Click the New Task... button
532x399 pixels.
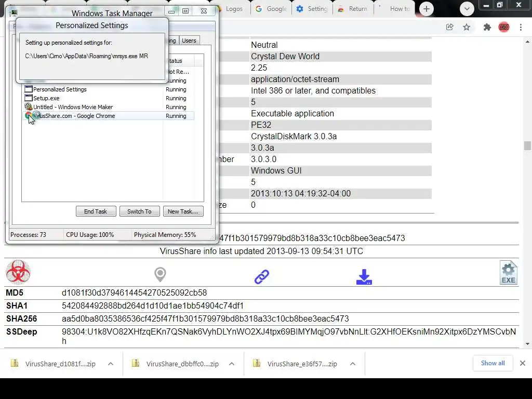coord(183,211)
